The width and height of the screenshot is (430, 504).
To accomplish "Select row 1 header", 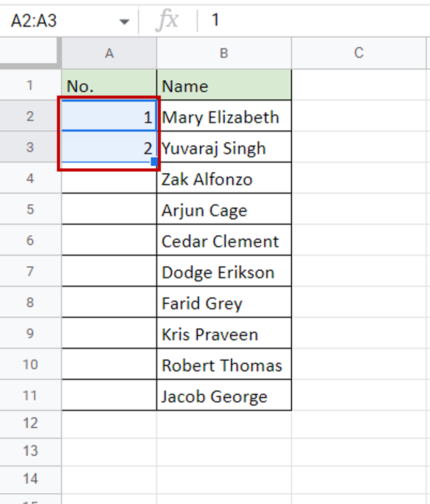I will pos(30,85).
